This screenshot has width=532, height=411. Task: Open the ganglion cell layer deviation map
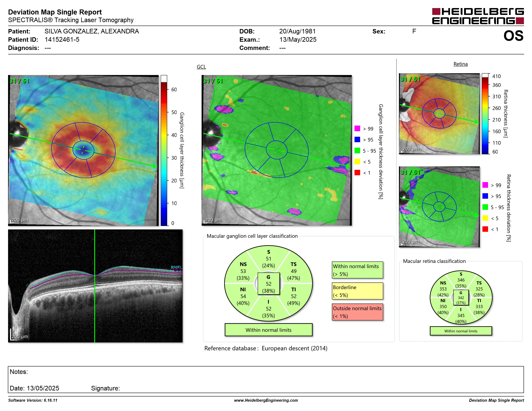[x=276, y=150]
